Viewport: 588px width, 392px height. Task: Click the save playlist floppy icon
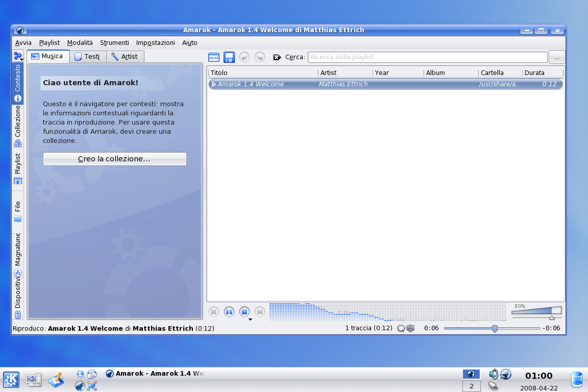(x=229, y=57)
